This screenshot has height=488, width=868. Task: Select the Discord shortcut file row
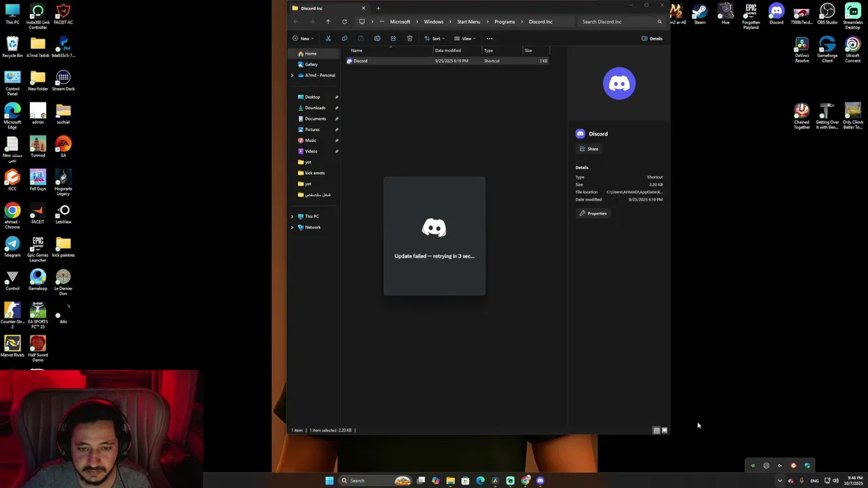pyautogui.click(x=448, y=61)
